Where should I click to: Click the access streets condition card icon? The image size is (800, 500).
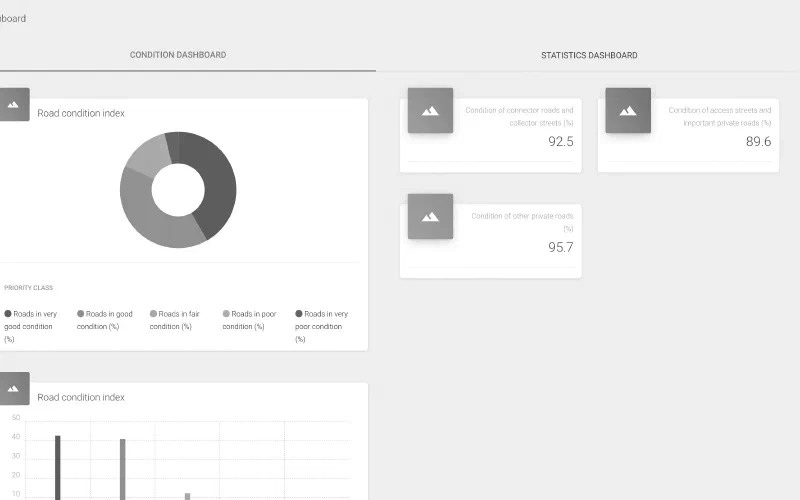coord(628,110)
